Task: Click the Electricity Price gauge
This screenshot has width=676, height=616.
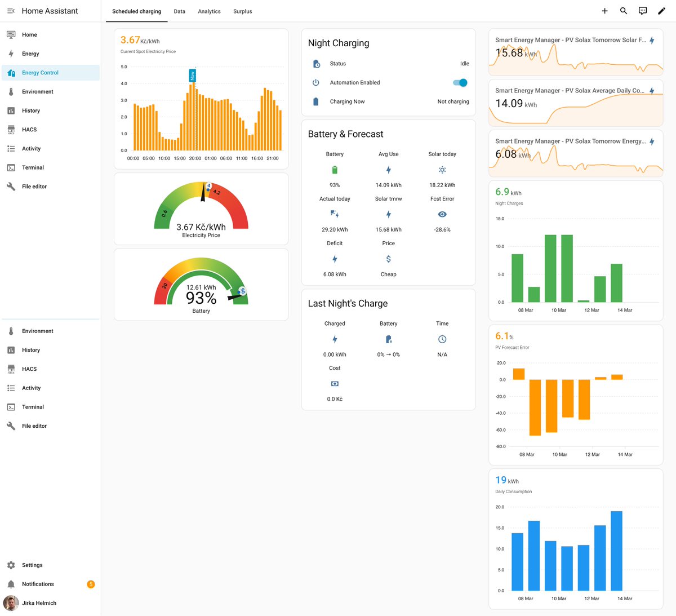Action: click(201, 209)
